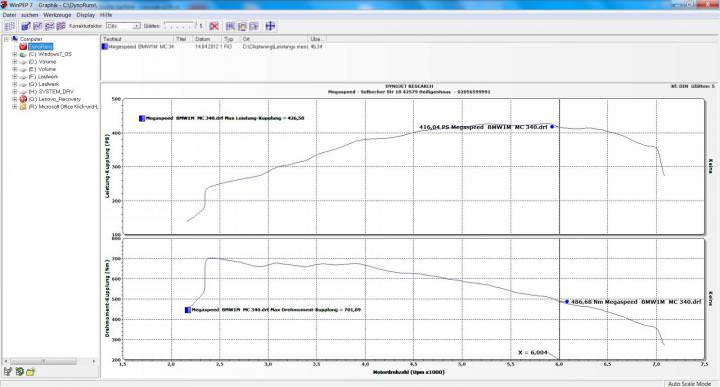Expand the (E:) Volume drive
This screenshot has width=720, height=387.
[x=15, y=69]
